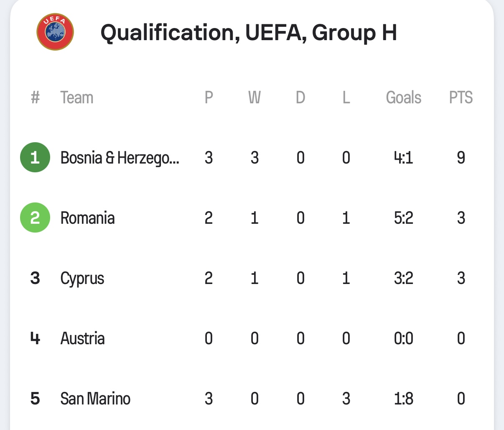Click the Team column header
The image size is (504, 430).
point(77,97)
